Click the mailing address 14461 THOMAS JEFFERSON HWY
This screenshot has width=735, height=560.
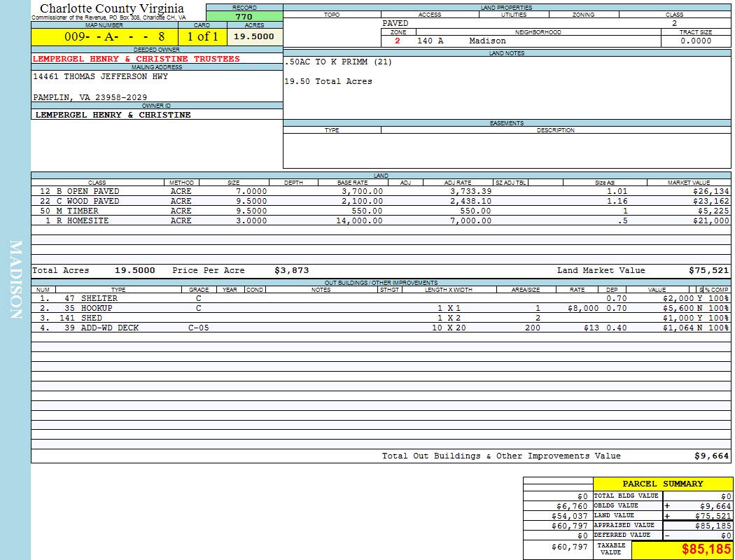tap(101, 77)
